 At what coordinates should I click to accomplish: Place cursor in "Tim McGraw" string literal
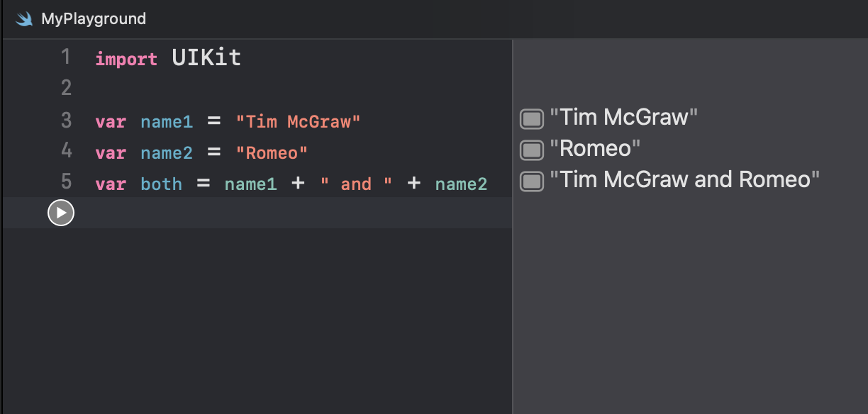(299, 122)
